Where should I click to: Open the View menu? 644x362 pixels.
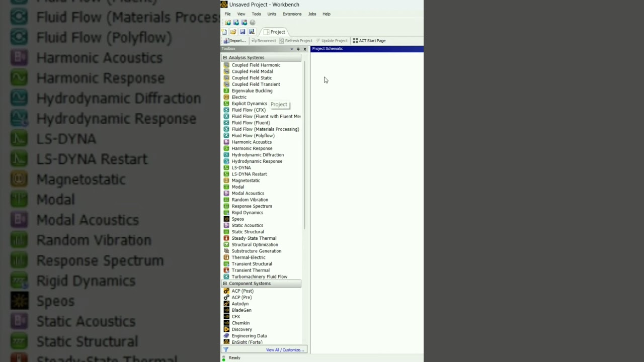[x=241, y=14]
